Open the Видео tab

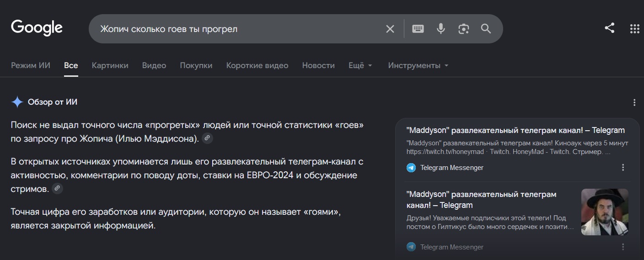pos(154,65)
